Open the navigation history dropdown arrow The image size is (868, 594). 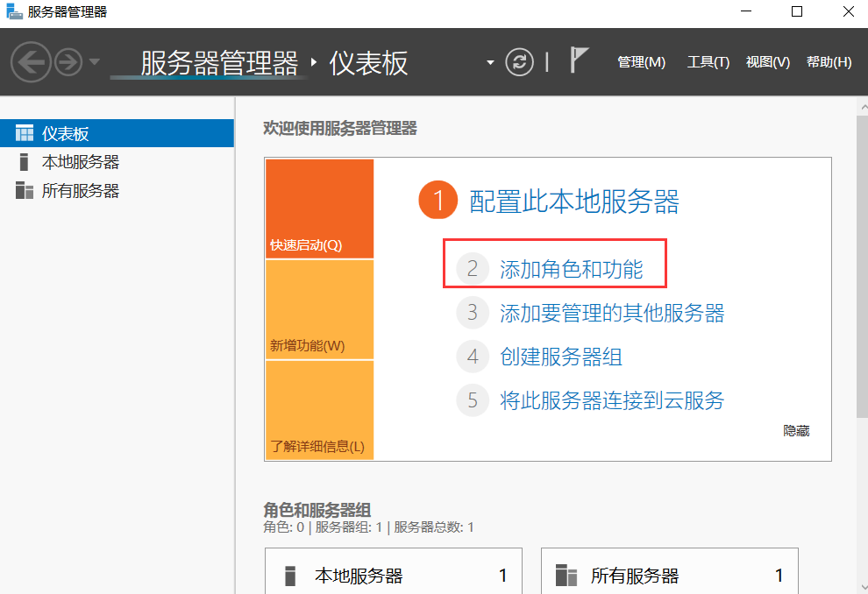coord(95,62)
